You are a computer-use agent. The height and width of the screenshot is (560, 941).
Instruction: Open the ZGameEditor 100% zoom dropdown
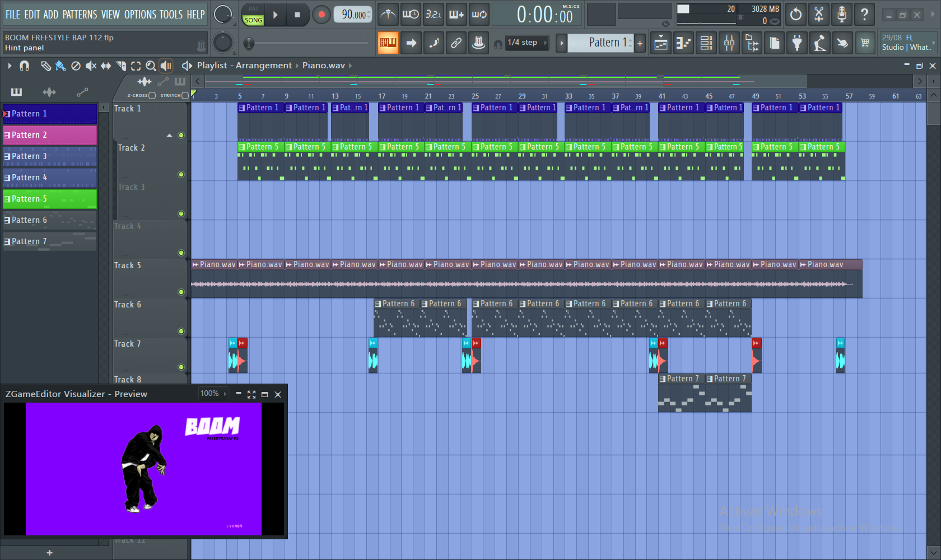[x=213, y=394]
